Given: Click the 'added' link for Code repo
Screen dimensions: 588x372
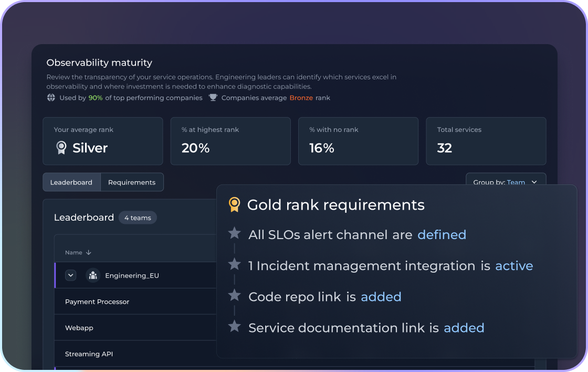Looking at the screenshot, I should (x=381, y=297).
